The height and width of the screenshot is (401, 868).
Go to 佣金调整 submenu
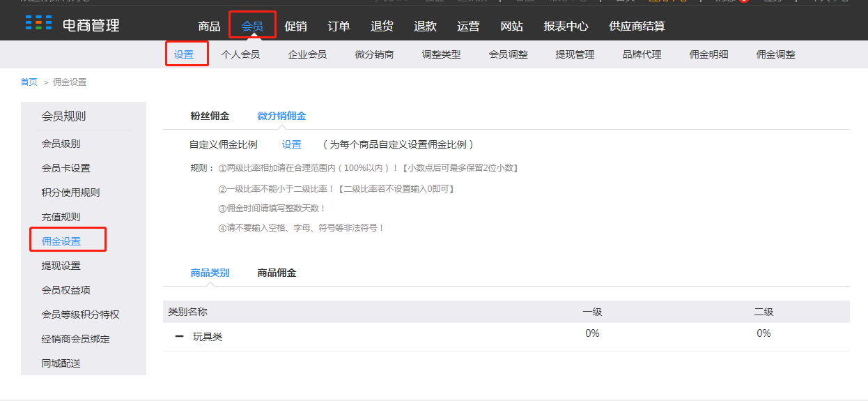(775, 54)
